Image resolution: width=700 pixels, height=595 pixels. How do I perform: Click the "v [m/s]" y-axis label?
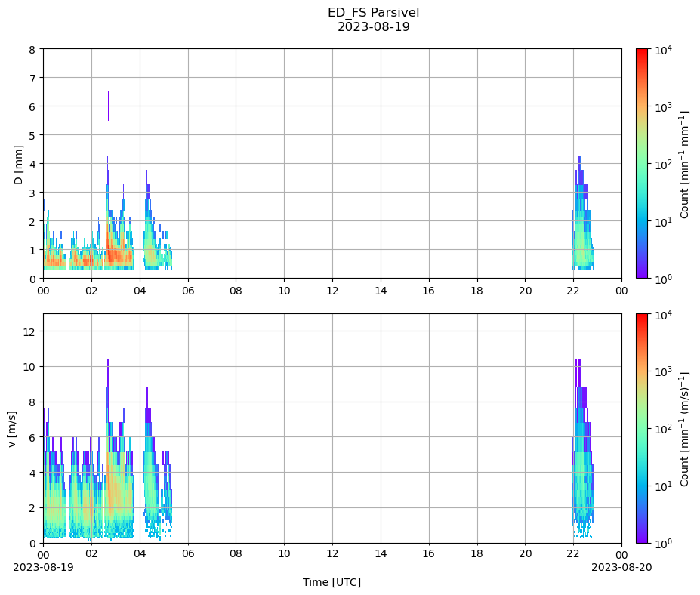12,429
